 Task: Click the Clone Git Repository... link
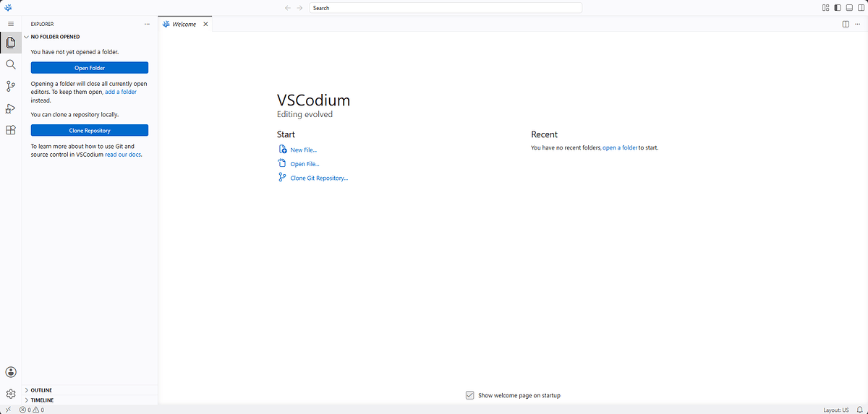(319, 178)
